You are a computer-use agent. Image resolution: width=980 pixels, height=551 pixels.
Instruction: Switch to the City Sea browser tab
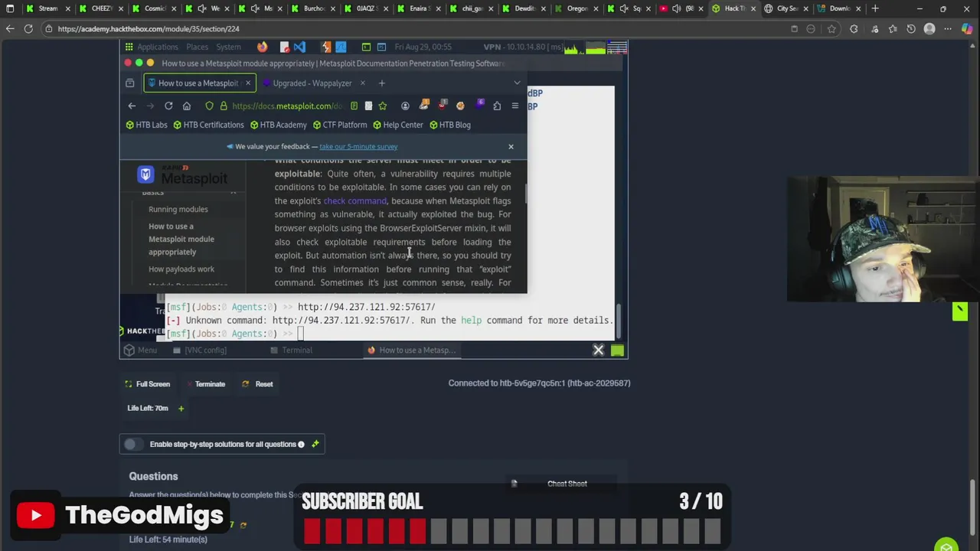point(786,8)
